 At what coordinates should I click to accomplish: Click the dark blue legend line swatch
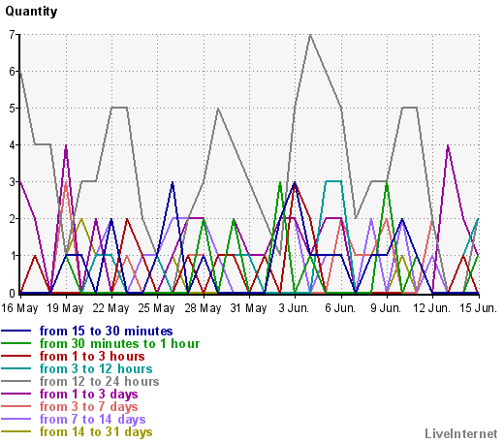[x=16, y=331]
